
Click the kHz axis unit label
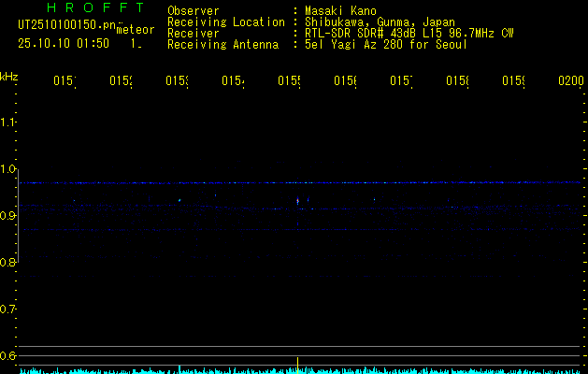(x=9, y=76)
